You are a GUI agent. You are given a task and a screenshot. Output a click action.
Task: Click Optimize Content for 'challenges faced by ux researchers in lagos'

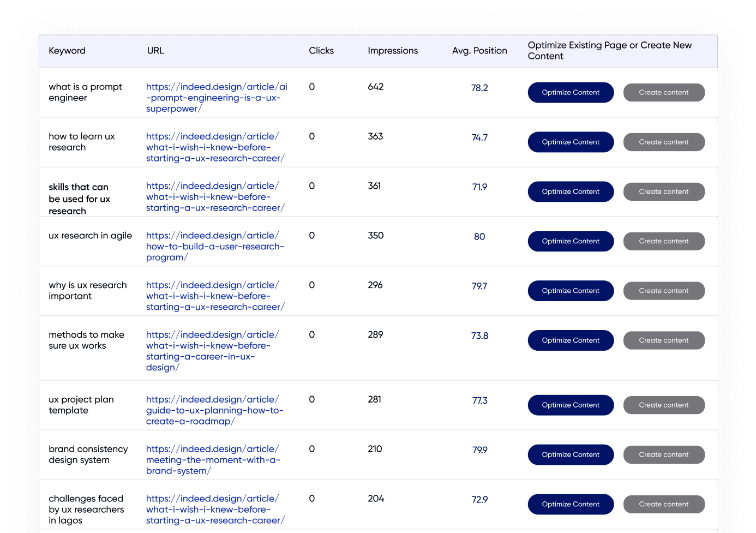click(x=571, y=504)
